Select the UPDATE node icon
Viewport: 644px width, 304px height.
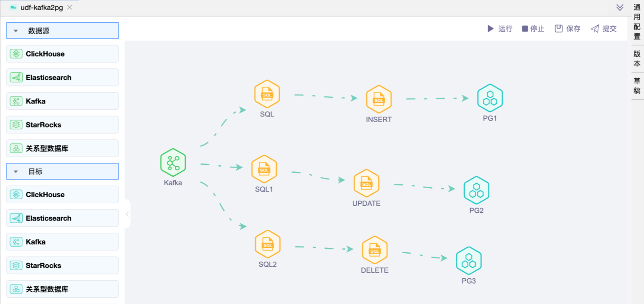[366, 183]
